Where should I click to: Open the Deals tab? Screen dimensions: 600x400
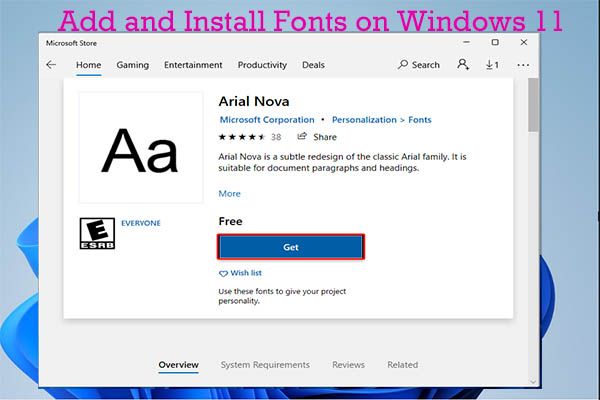(x=313, y=65)
